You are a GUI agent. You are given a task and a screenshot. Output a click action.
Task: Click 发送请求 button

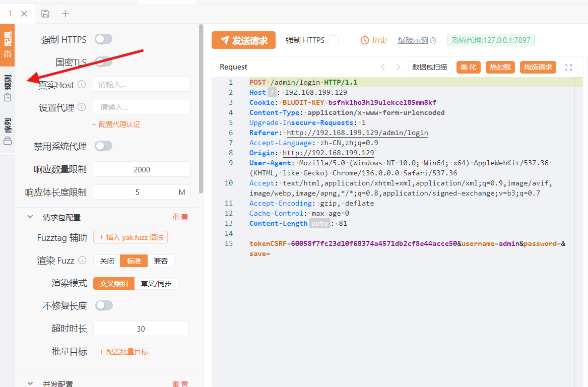click(244, 40)
